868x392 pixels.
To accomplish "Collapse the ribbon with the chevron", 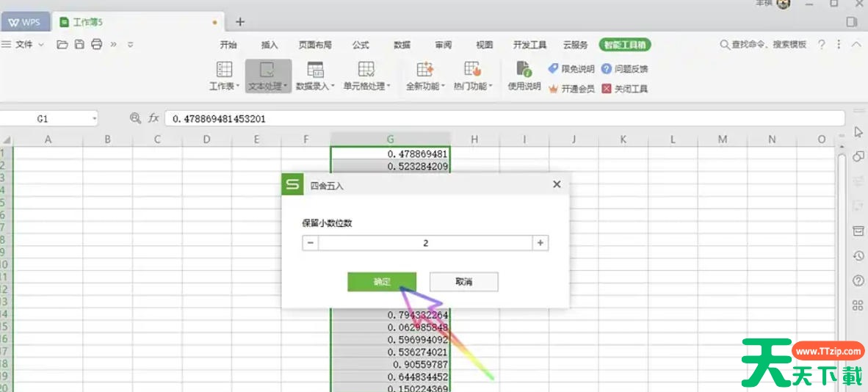I will coord(856,44).
